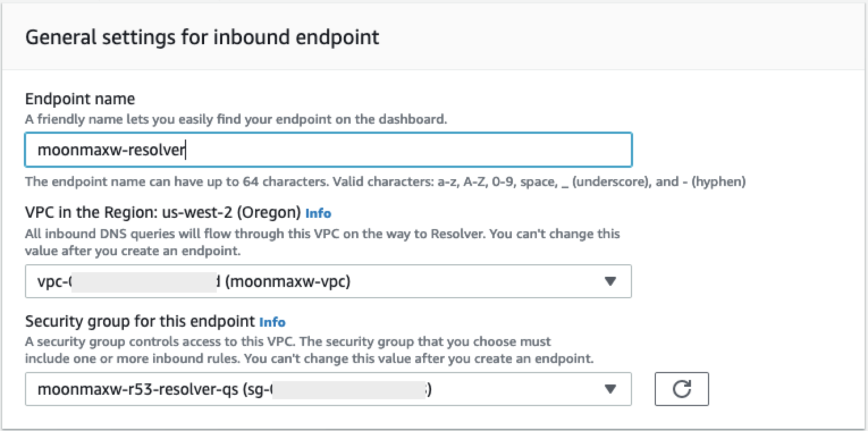Select the moonmaxw-resolver name text box

(328, 150)
